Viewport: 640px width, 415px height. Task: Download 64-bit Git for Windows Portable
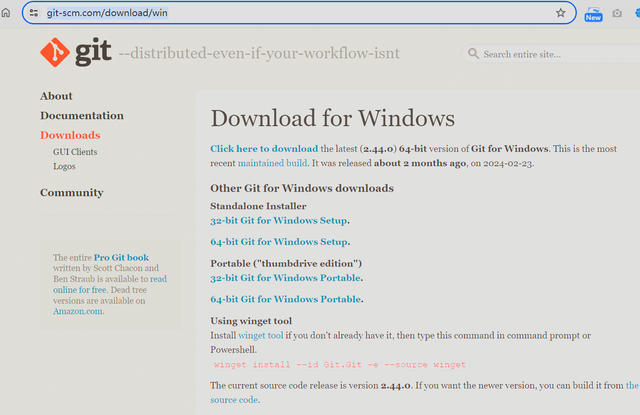(x=286, y=299)
